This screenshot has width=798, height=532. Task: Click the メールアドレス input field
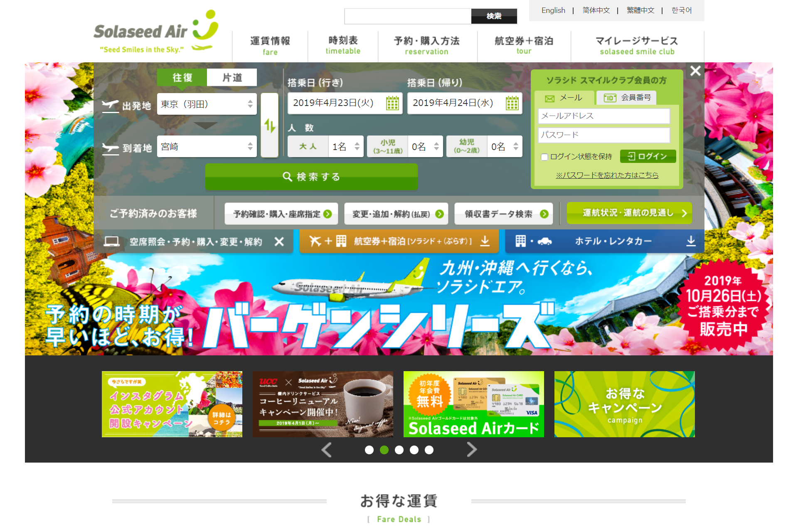pos(604,116)
